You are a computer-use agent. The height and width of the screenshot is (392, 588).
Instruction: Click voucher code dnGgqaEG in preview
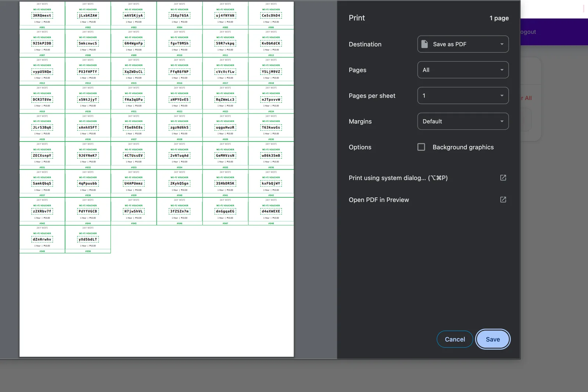click(225, 211)
